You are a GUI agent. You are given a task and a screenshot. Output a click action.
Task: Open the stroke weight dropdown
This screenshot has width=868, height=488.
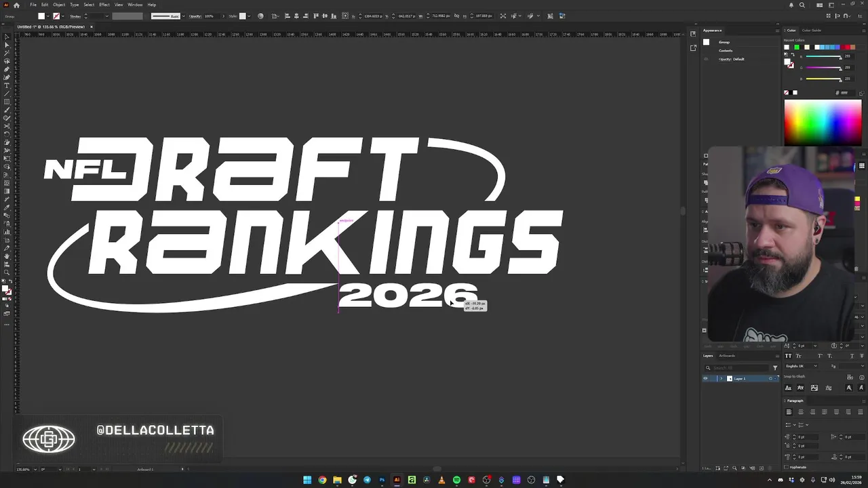click(x=107, y=16)
